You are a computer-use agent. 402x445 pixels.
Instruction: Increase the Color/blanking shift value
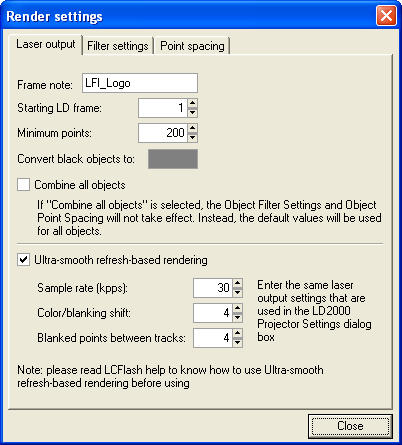coord(237,308)
